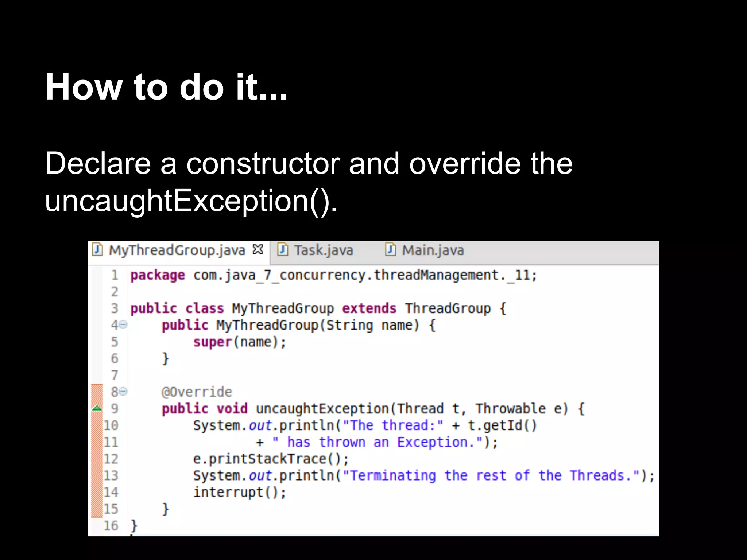Click 'e.printStackTrace();' on line 12
747x560 pixels.
[271, 459]
